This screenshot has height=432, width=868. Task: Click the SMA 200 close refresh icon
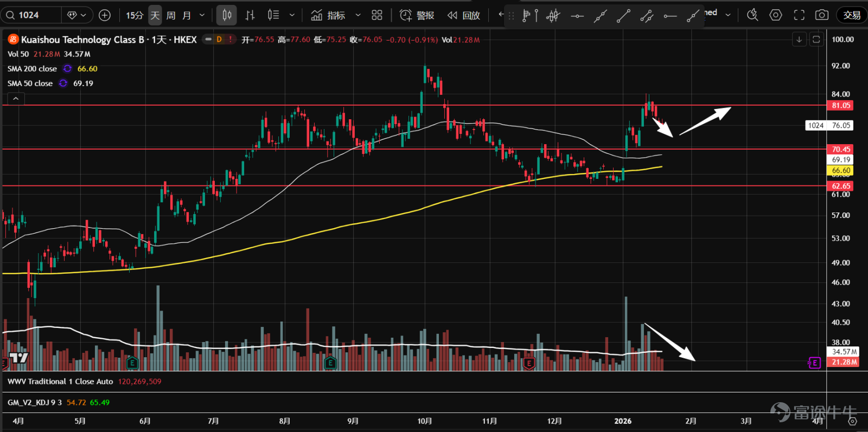click(x=67, y=69)
